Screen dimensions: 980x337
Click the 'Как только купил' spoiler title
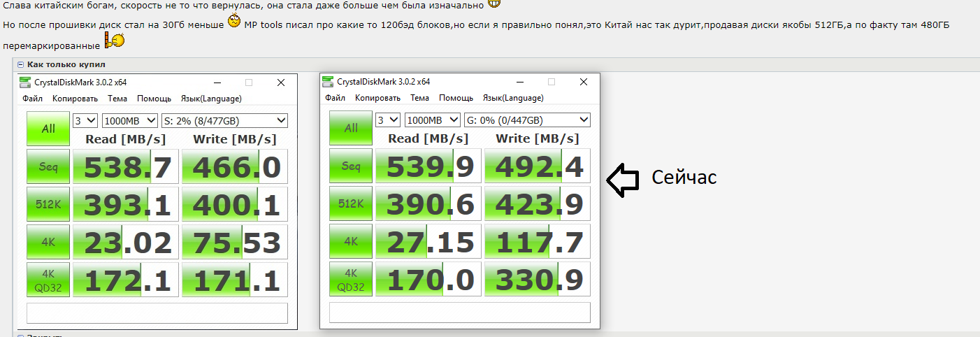tap(66, 64)
